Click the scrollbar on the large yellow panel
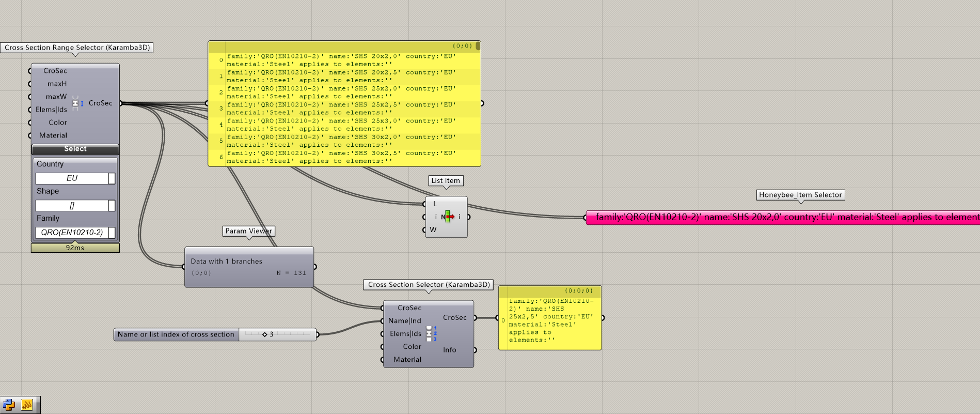The width and height of the screenshot is (980, 414). (x=478, y=47)
